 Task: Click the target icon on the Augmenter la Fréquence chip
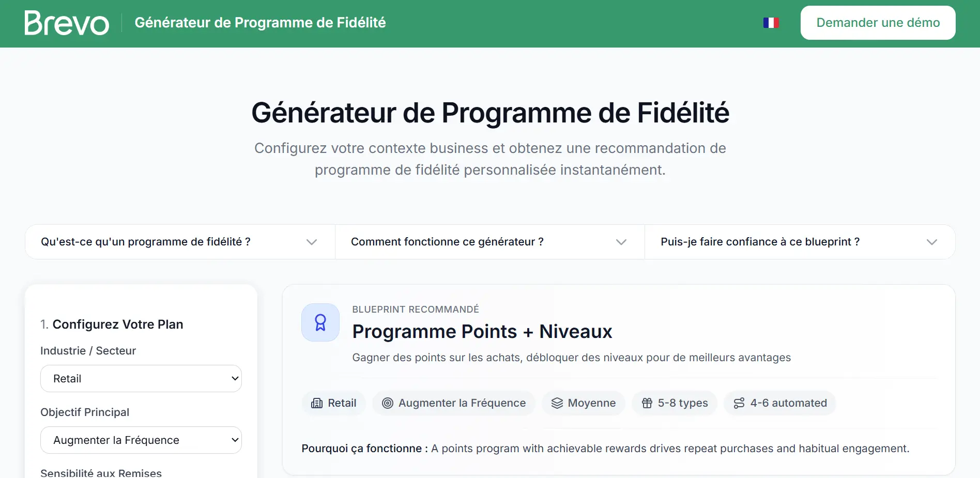point(387,403)
